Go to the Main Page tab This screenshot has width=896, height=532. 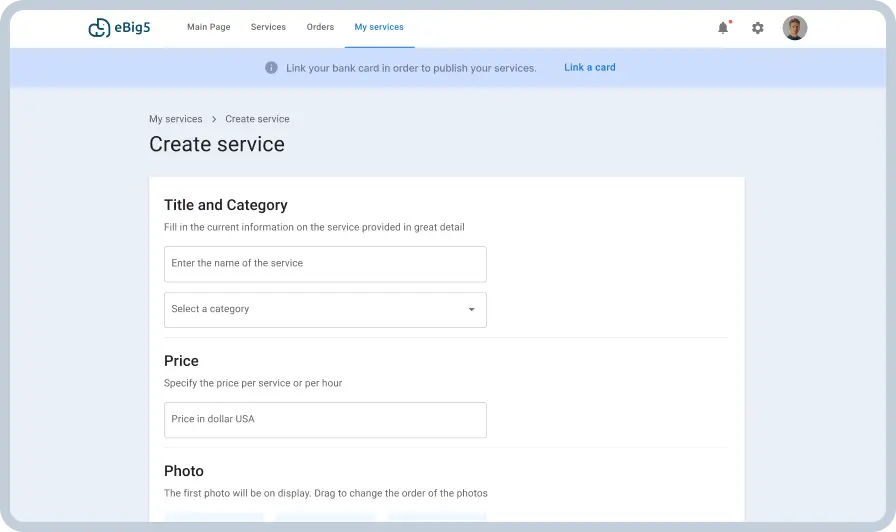209,27
